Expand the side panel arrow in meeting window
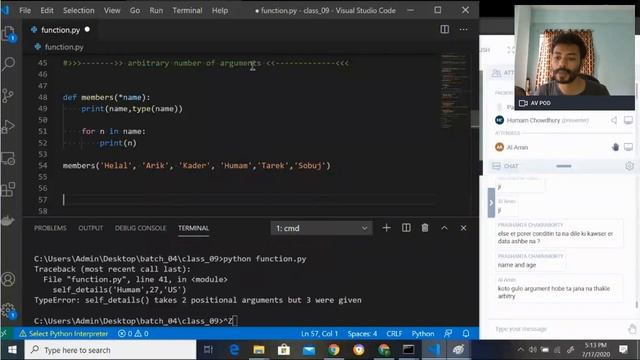640x360 pixels. pos(491,203)
